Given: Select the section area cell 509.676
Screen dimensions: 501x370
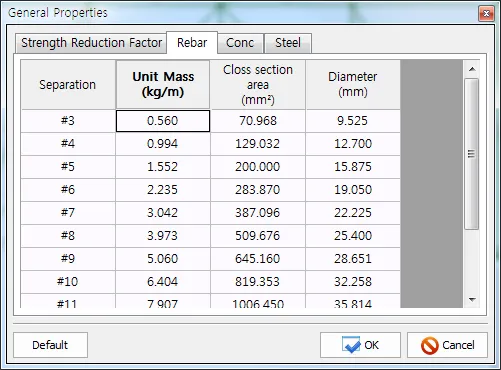Looking at the screenshot, I should [258, 236].
